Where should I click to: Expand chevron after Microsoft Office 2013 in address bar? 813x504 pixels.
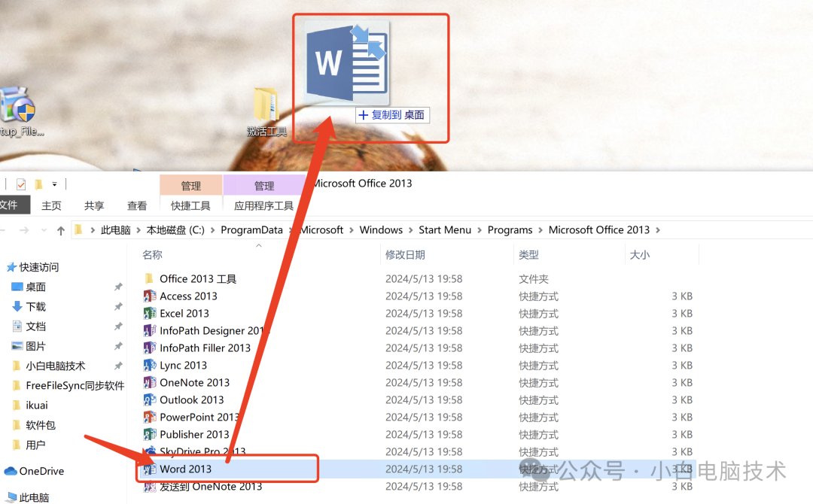[x=658, y=230]
